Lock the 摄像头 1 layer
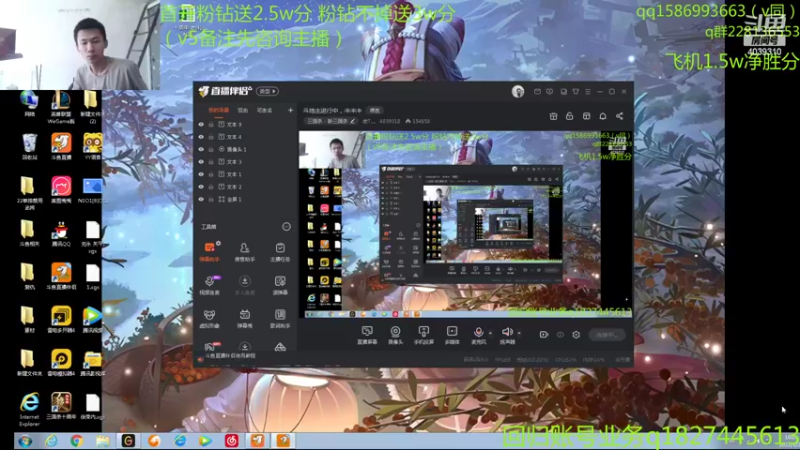 (211, 149)
